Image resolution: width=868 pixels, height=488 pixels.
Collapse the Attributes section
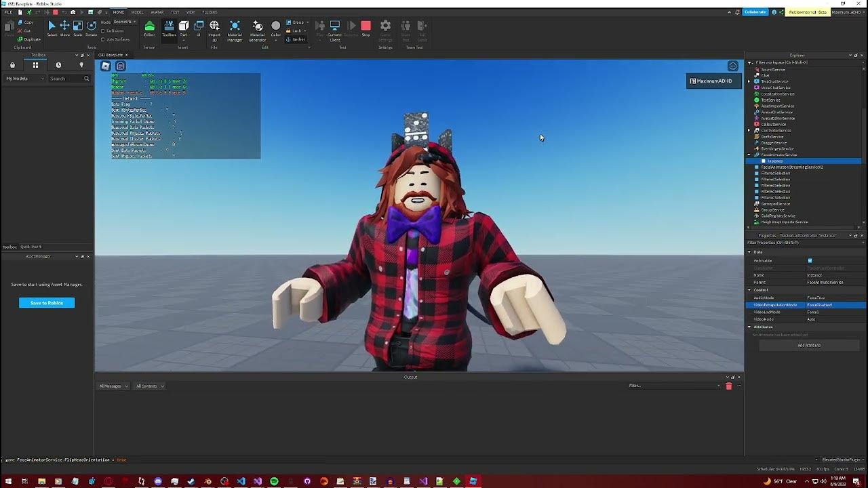(749, 327)
